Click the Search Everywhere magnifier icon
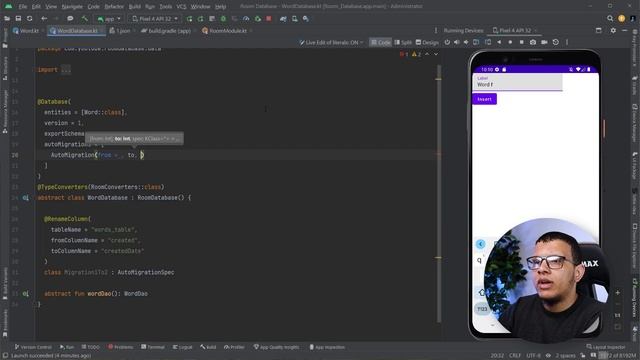 pyautogui.click(x=610, y=19)
